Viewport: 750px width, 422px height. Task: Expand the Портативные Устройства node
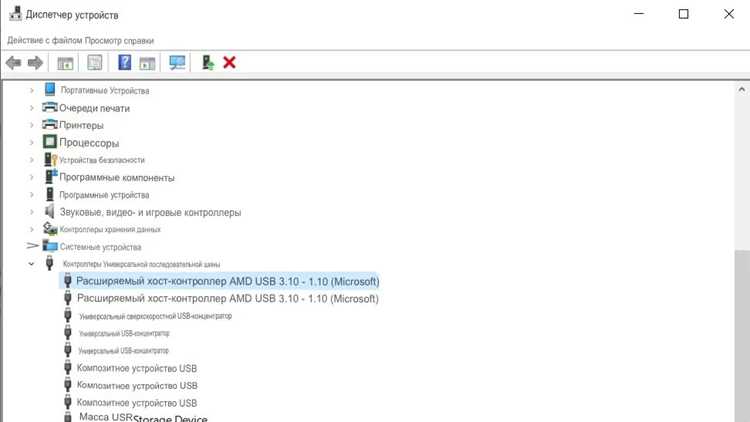point(32,90)
